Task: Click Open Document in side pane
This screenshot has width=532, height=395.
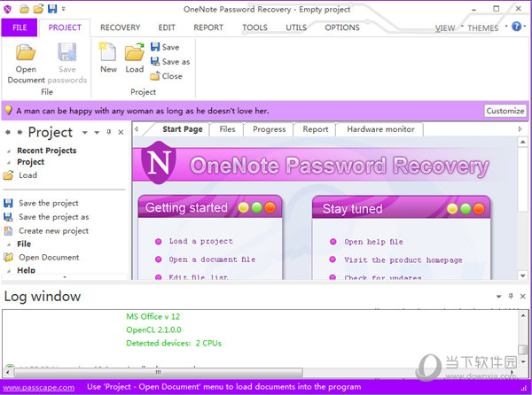Action: point(42,258)
